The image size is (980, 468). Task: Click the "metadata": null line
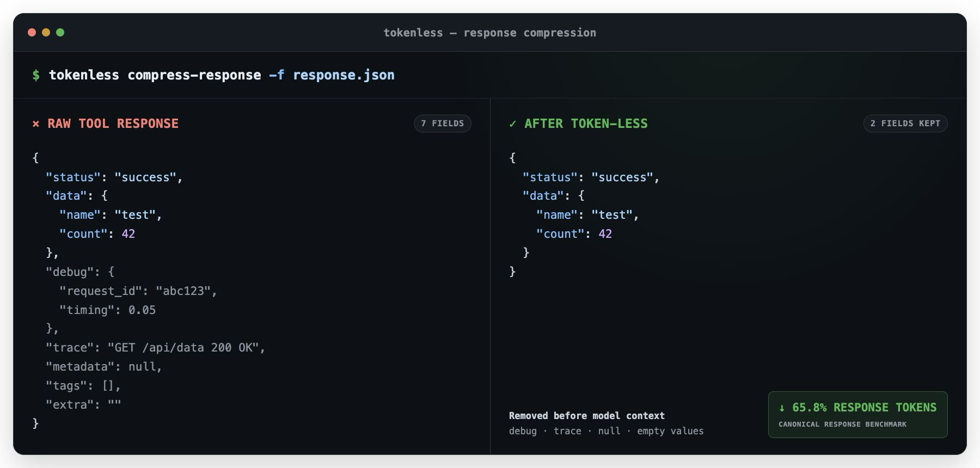[x=104, y=367]
